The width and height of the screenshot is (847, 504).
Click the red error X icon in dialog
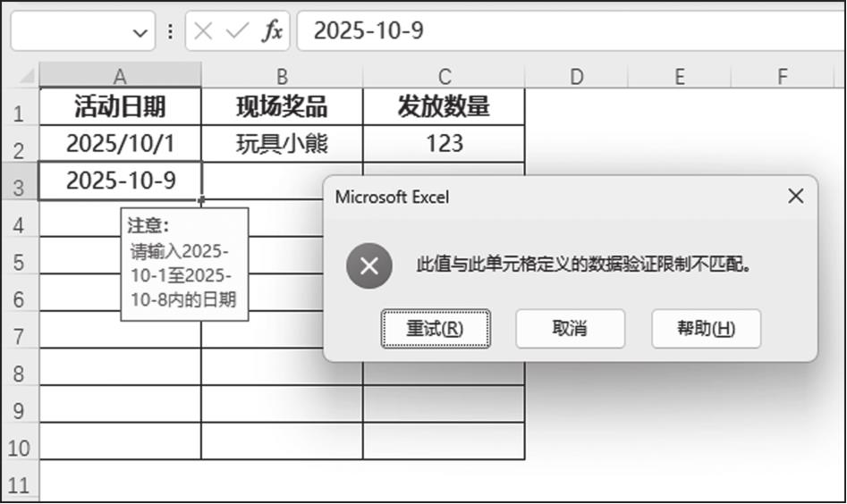pos(369,265)
